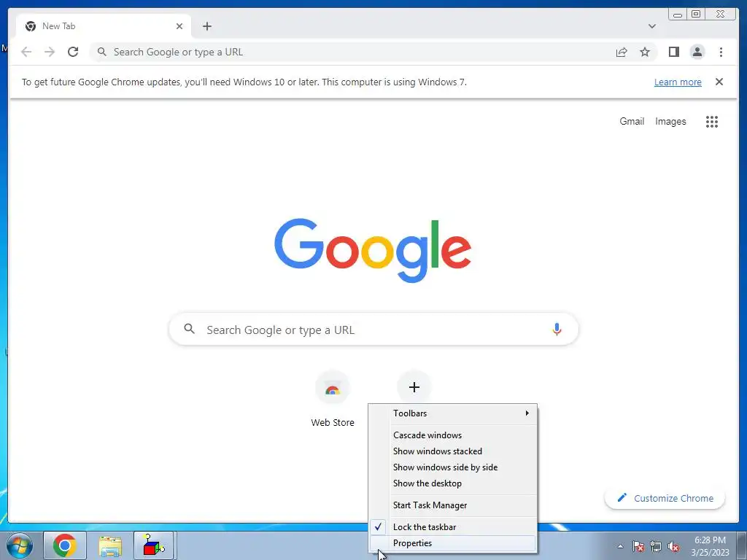Click the muted volume tray icon
Screen dimensions: 747x560
673,546
